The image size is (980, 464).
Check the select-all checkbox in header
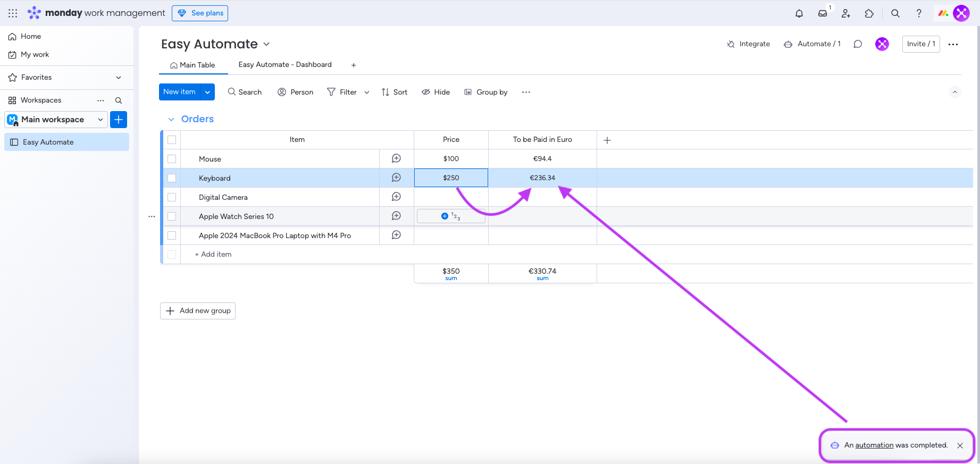(172, 140)
